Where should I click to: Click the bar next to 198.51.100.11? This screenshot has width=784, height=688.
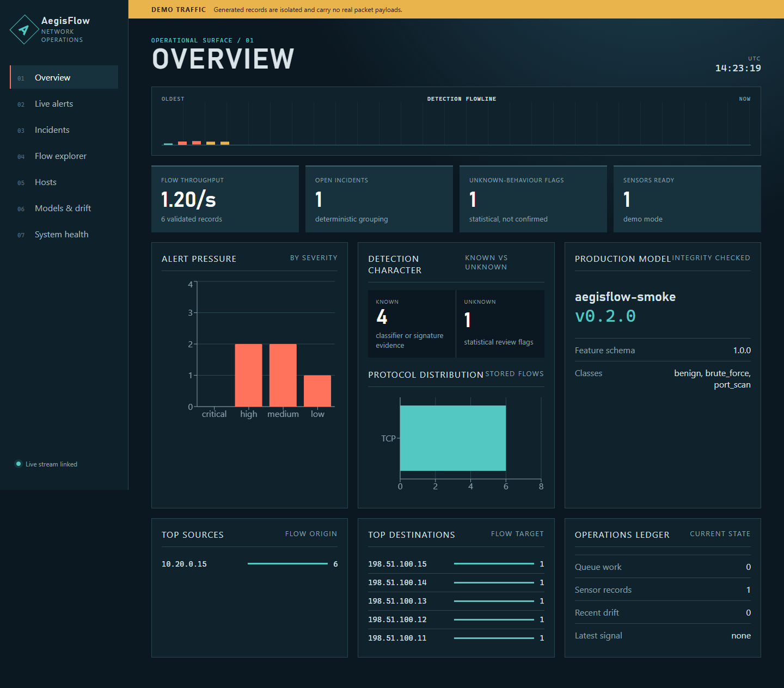[x=494, y=638]
